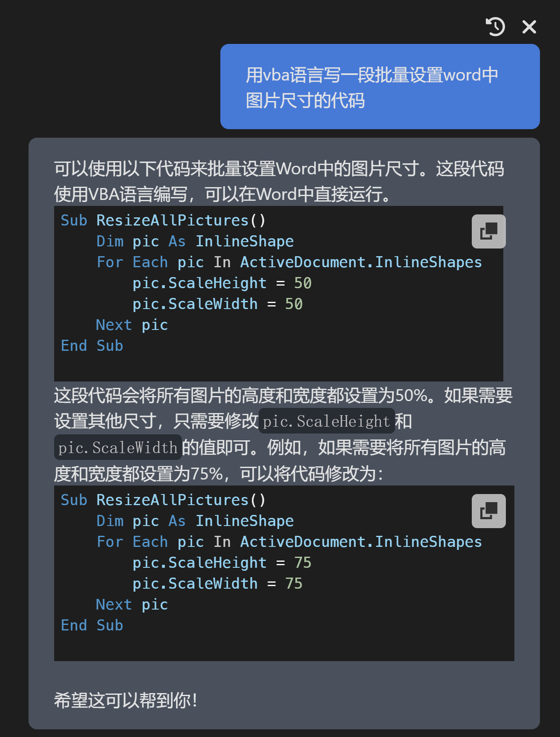Click Sub ResizeAllPictures() in the first code block
560x737 pixels.
163,221
